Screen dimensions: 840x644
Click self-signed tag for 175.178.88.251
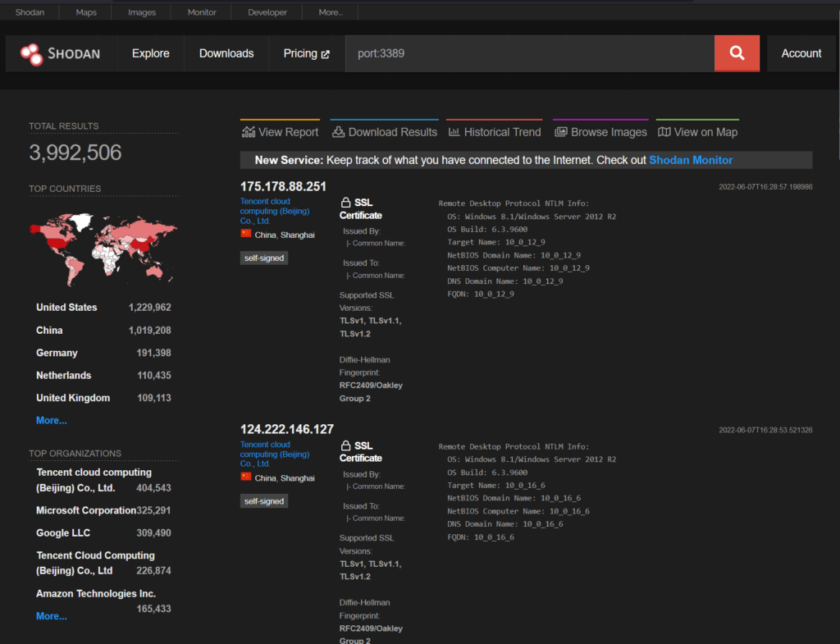[264, 258]
